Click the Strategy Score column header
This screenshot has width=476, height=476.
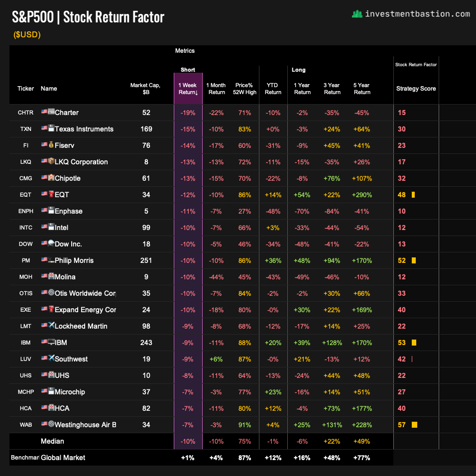pos(416,89)
